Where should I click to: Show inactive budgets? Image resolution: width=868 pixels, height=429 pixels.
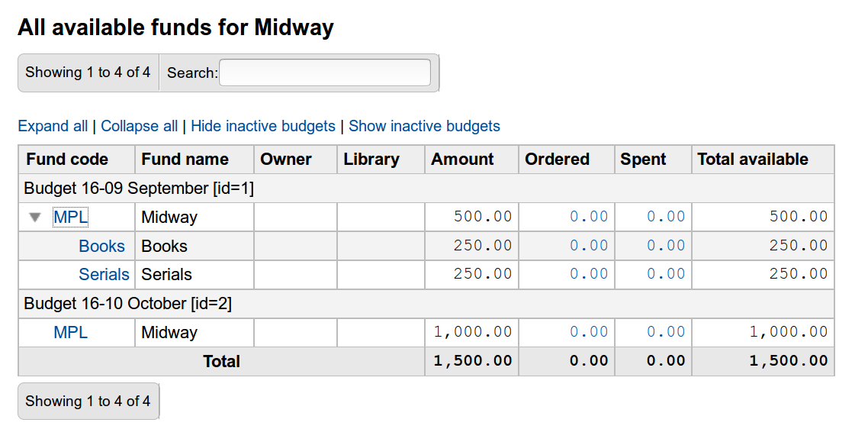tap(424, 126)
